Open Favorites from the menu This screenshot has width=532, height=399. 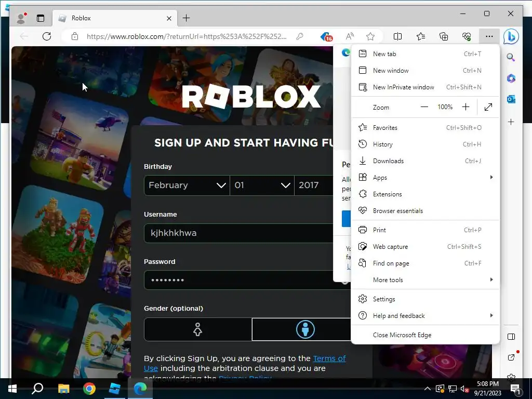point(425,128)
